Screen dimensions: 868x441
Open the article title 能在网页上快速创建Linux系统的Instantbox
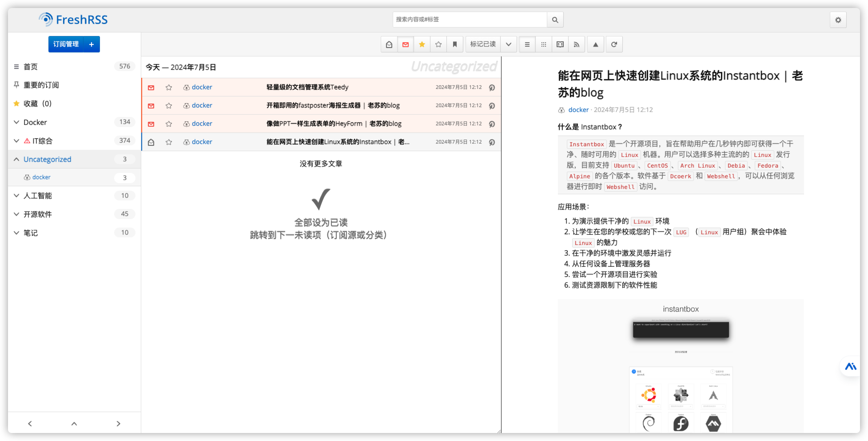680,84
